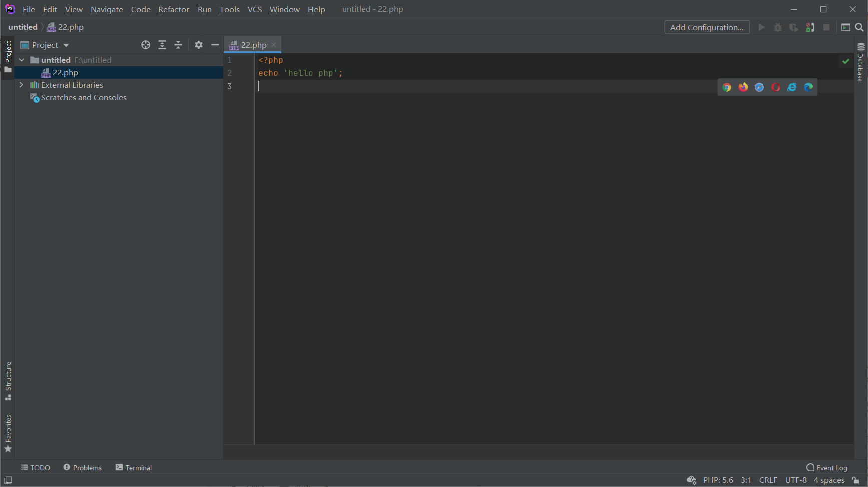This screenshot has width=868, height=487.
Task: Click line number 1 in gutter
Action: pyautogui.click(x=230, y=60)
